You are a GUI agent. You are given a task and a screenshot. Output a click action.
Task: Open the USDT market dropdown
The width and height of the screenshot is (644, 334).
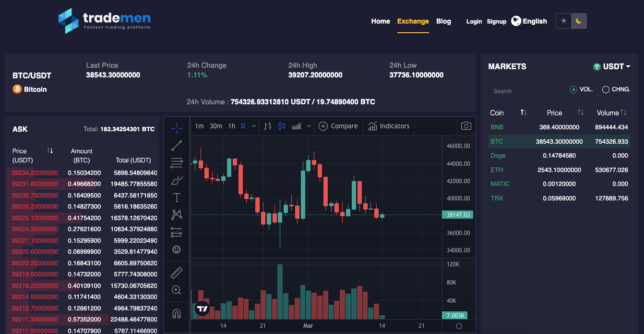pyautogui.click(x=612, y=67)
